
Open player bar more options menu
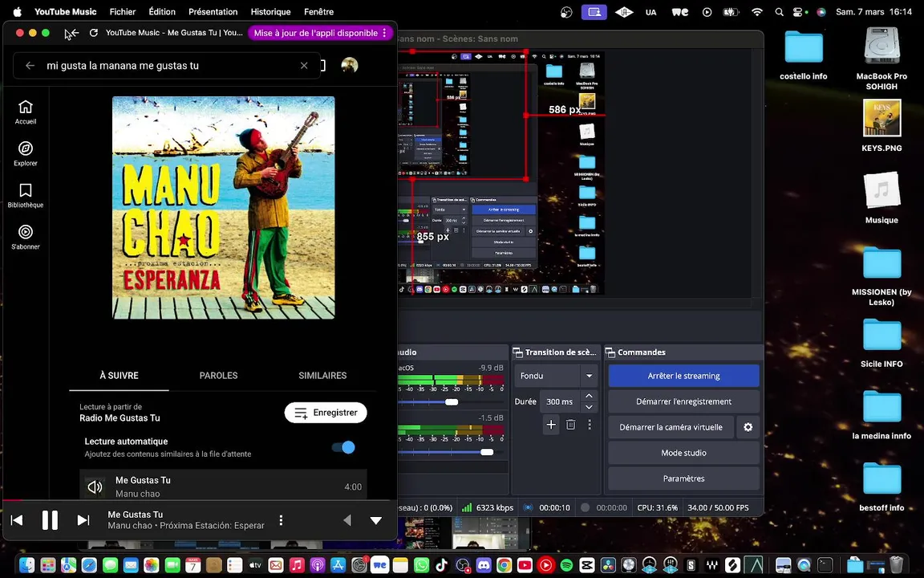(x=281, y=520)
